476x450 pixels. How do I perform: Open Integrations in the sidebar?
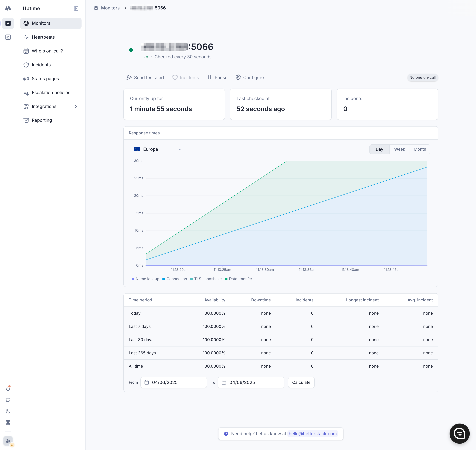tap(51, 107)
